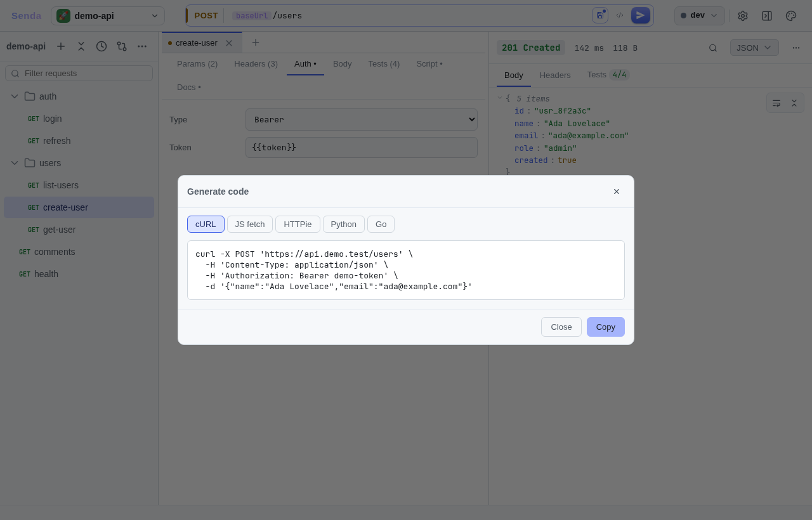The width and height of the screenshot is (812, 520).
Task: Open the JSON response format dropdown
Action: 754,48
